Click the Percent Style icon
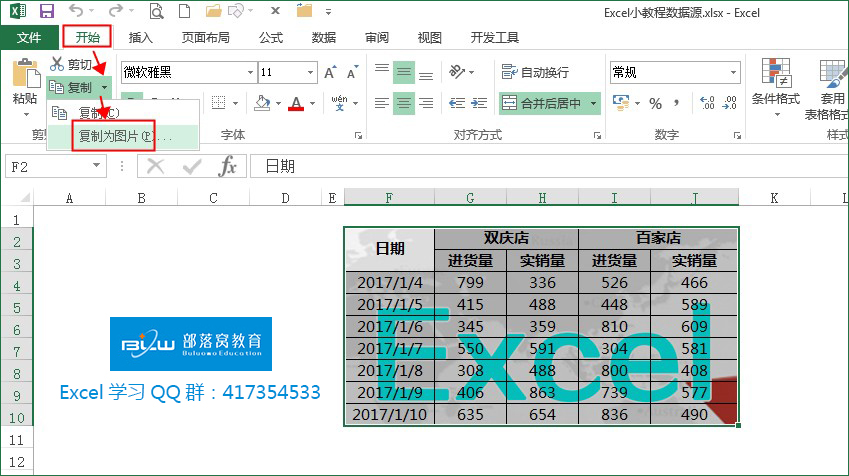Viewport: 849px width, 476px height. tap(655, 103)
